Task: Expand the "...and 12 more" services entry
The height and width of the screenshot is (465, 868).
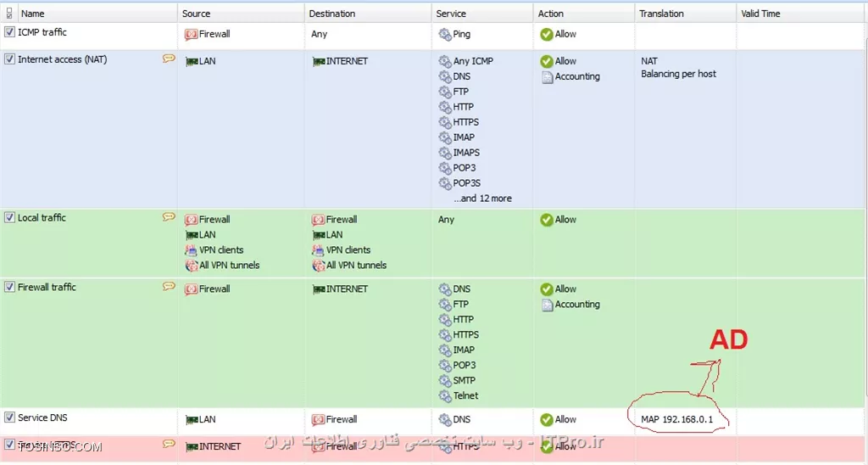Action: 482,199
